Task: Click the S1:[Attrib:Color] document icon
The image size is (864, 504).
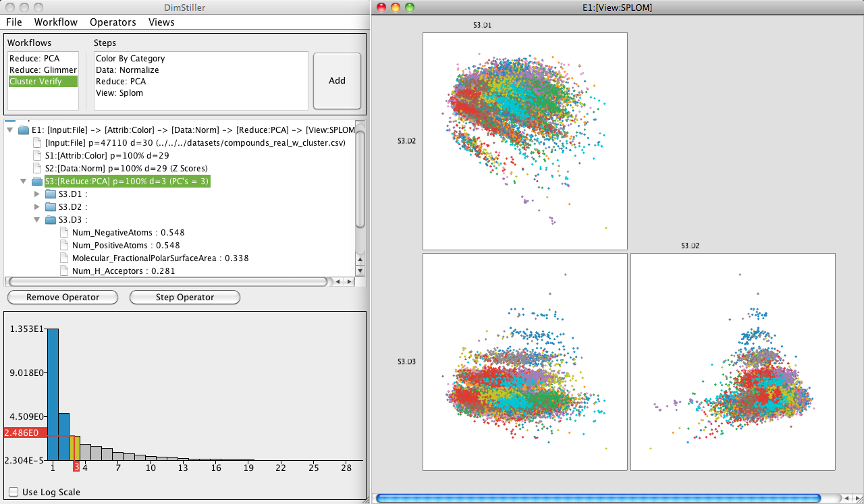Action: (x=38, y=155)
